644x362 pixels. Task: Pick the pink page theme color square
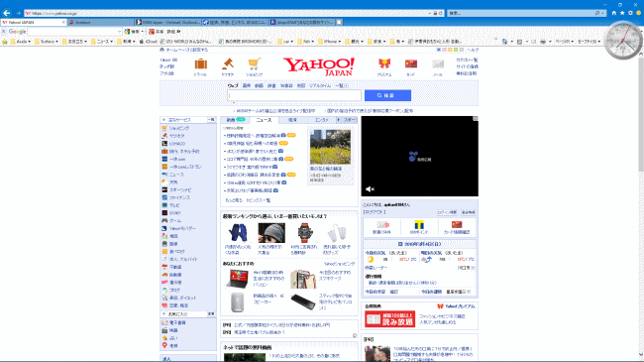pos(444,50)
